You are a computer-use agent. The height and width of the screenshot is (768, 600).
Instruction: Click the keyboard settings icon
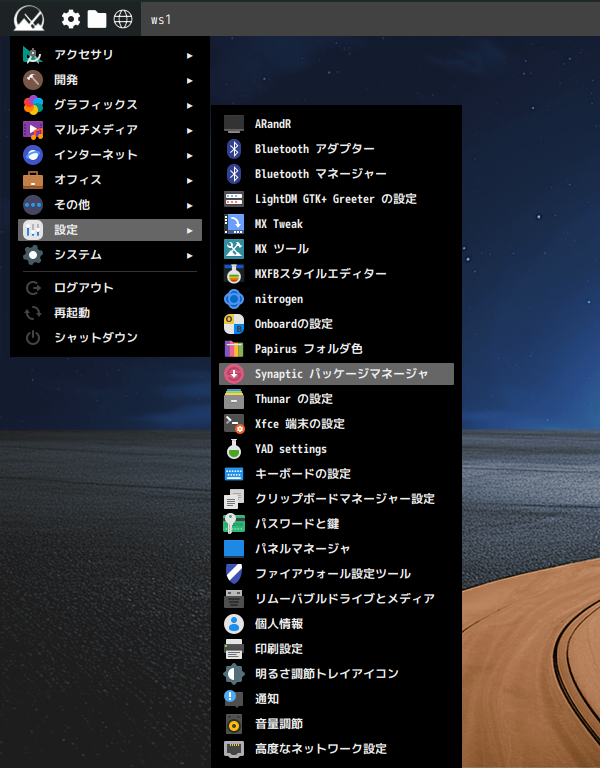pos(234,474)
